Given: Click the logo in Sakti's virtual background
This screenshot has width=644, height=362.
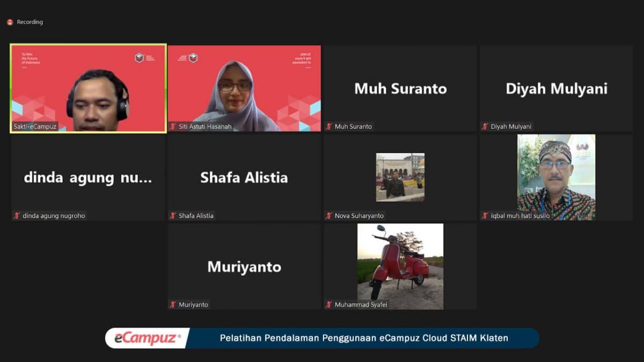Looking at the screenshot, I should (144, 57).
